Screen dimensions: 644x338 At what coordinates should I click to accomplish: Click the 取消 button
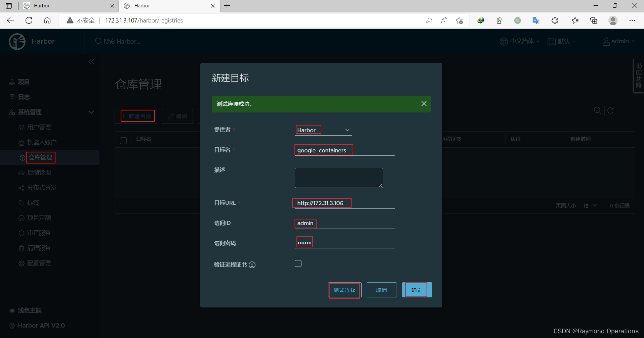coord(381,290)
